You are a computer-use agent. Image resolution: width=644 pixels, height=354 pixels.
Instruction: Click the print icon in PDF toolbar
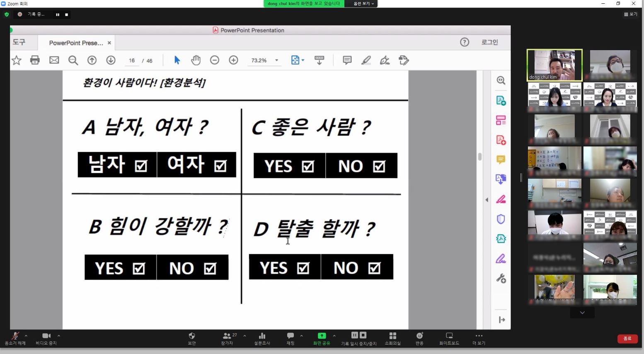(35, 60)
